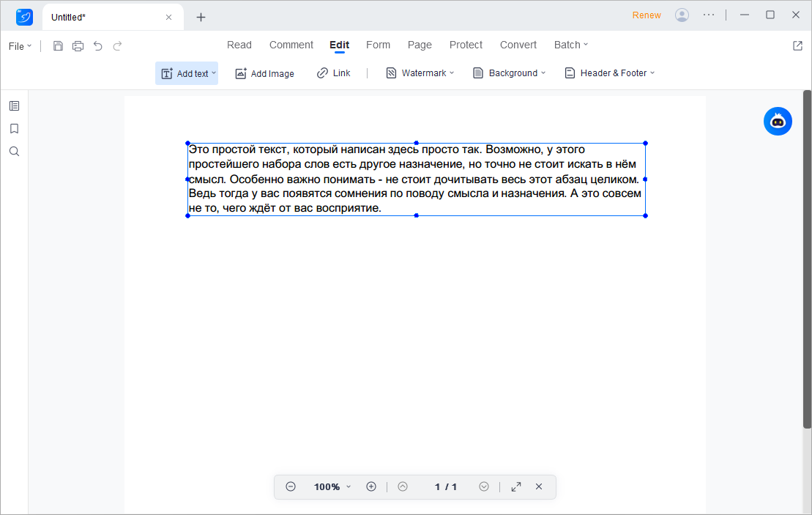Open the page thumbnails panel
The width and height of the screenshot is (812, 515).
(x=14, y=105)
